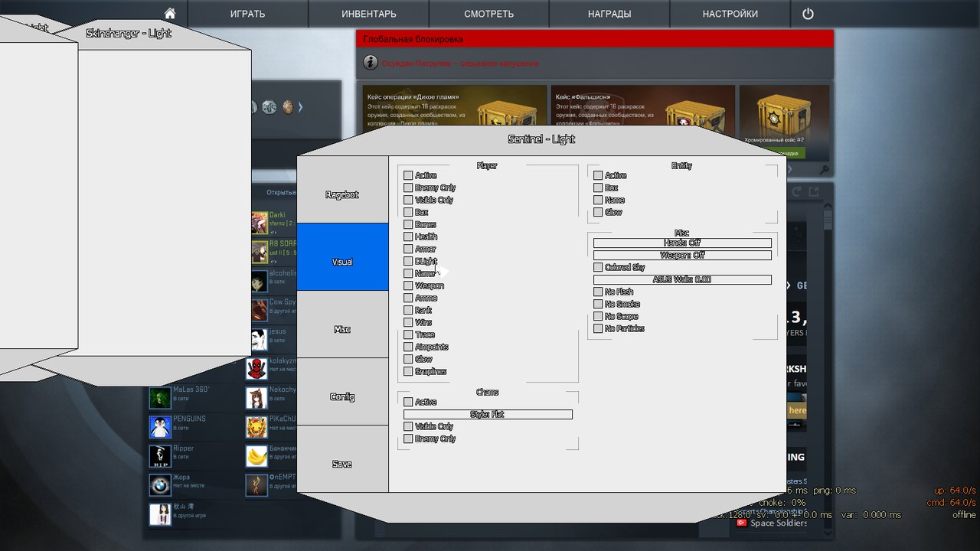Select PENGUINS penguin avatar
The image size is (980, 551).
(x=160, y=426)
